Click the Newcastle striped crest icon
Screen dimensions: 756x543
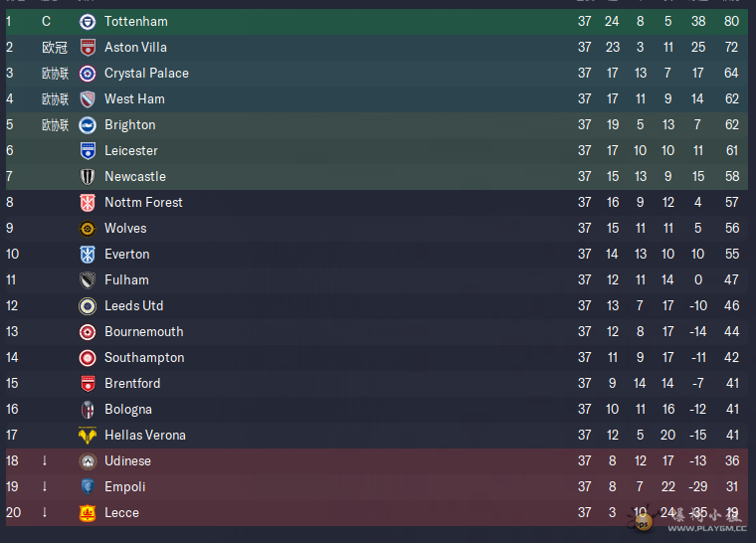[x=88, y=176]
